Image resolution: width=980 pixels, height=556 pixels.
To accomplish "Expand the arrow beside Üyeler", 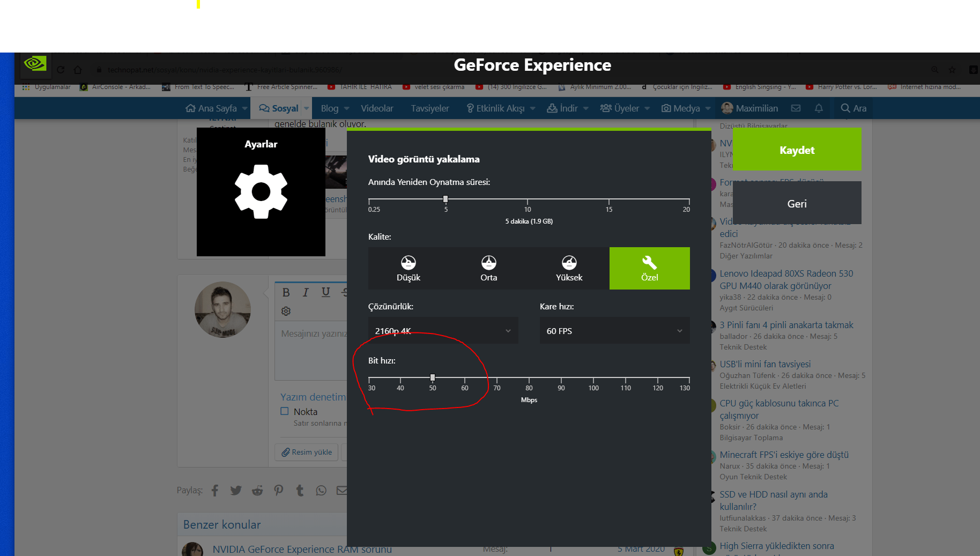I will coord(648,108).
